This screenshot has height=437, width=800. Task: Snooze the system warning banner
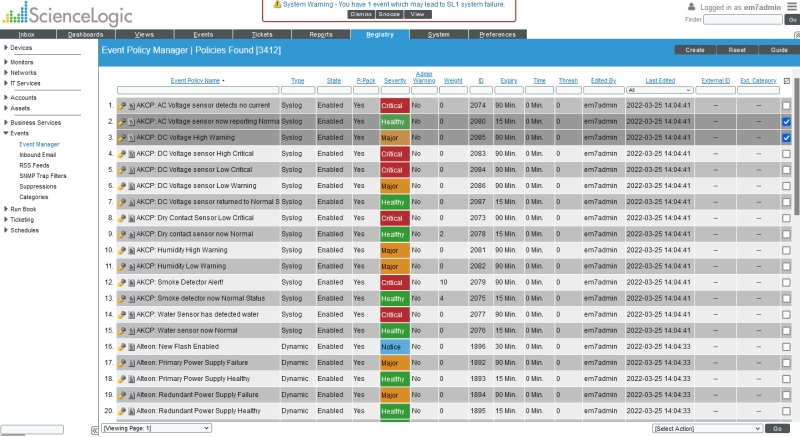389,14
